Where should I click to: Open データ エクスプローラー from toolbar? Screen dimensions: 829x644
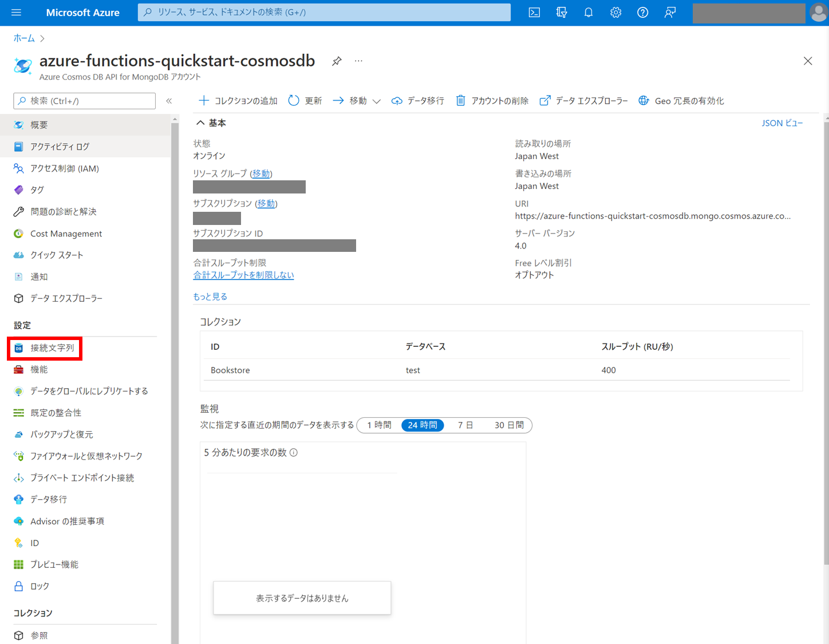[584, 101]
